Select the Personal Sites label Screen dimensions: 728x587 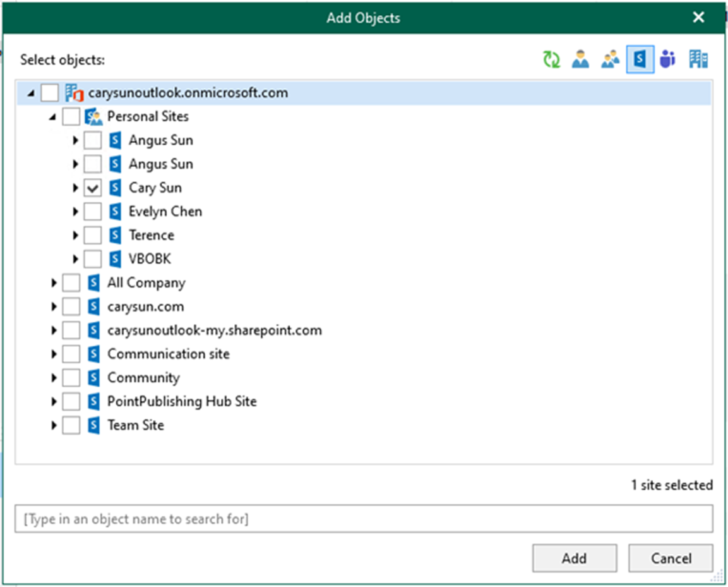tap(148, 116)
